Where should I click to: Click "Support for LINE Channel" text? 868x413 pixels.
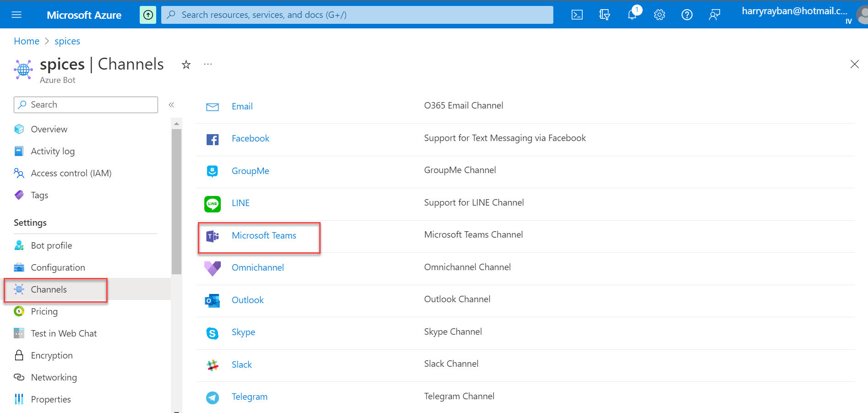tap(474, 203)
